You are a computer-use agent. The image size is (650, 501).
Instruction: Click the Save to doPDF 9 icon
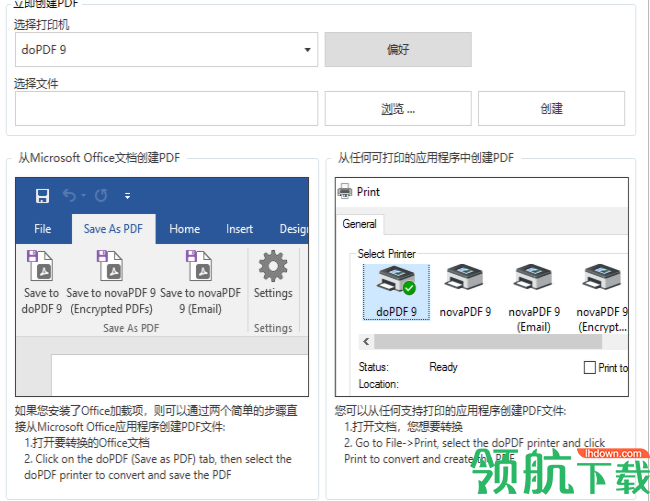(40, 266)
